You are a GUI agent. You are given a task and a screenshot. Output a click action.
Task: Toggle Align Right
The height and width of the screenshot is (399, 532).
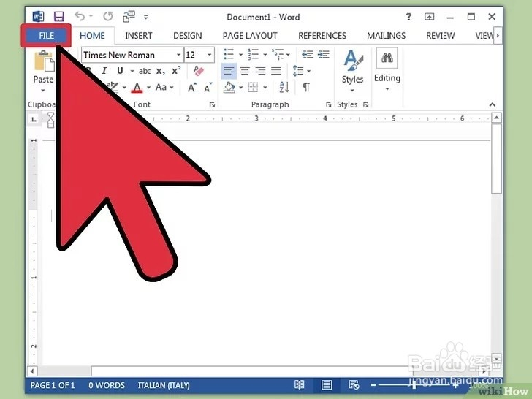[260, 71]
